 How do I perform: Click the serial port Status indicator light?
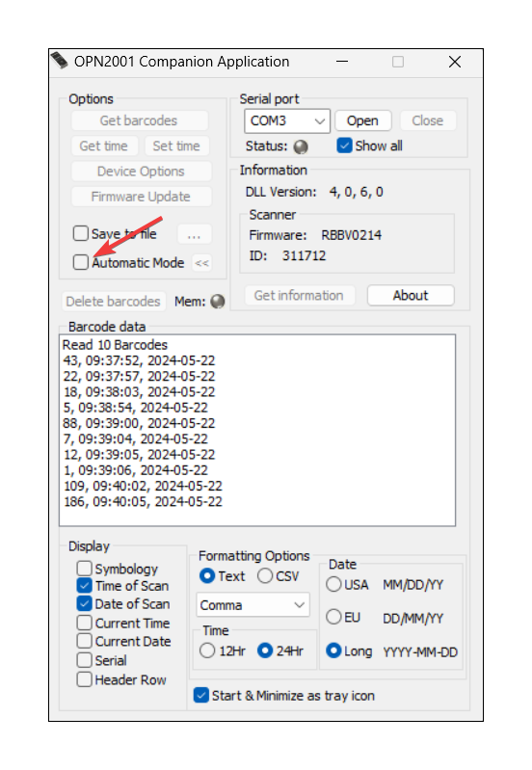tap(301, 146)
